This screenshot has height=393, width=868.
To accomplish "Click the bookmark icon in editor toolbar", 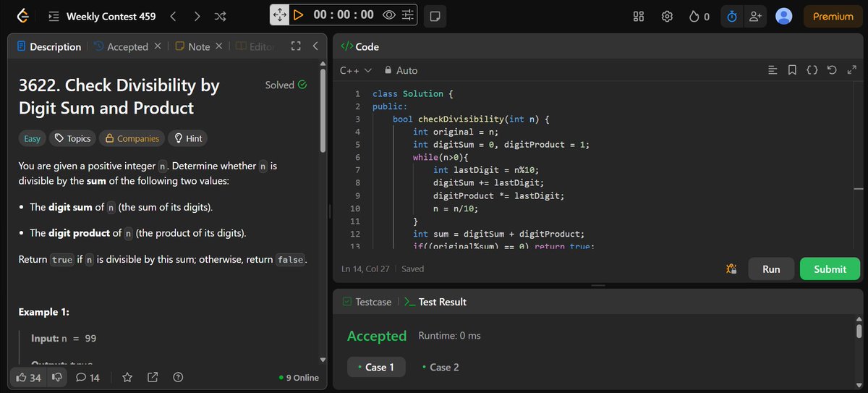I will click(792, 70).
